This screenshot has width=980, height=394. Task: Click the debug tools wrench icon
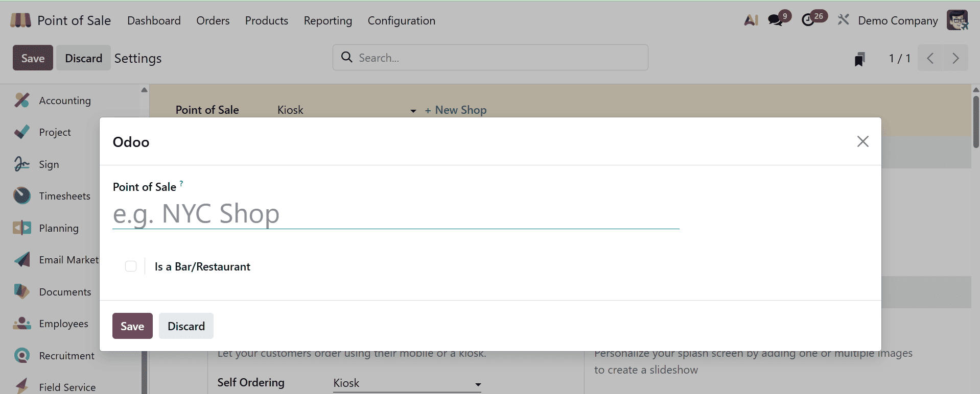[844, 20]
